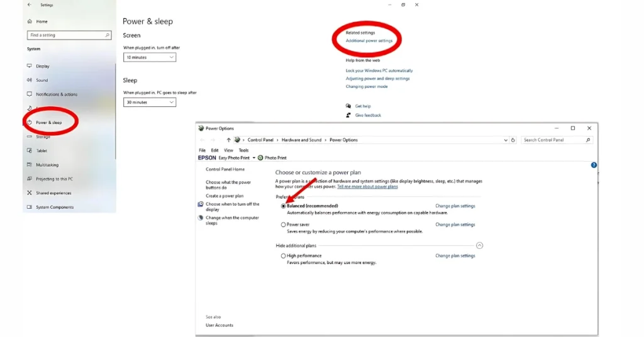
Task: Open Sound settings speaker icon
Action: [x=29, y=80]
